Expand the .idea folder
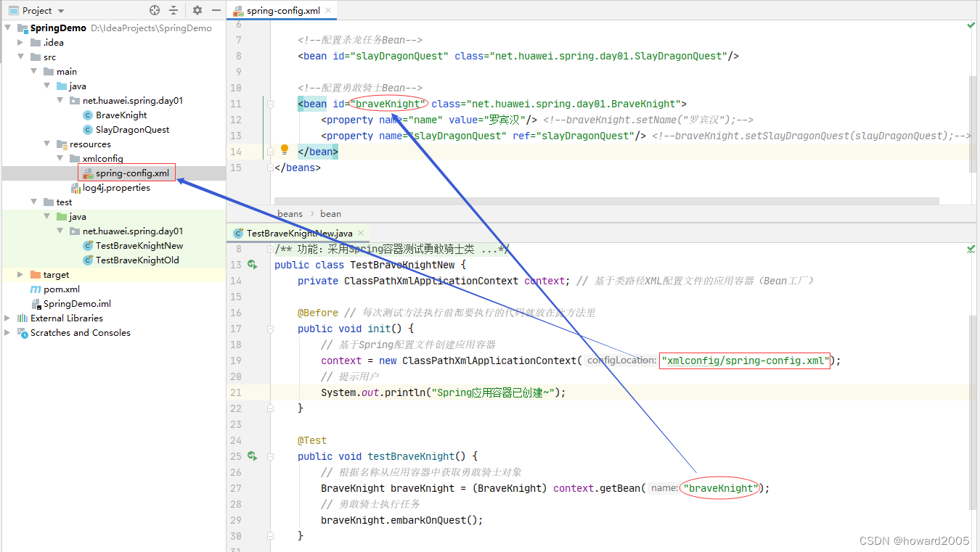 pyautogui.click(x=21, y=42)
